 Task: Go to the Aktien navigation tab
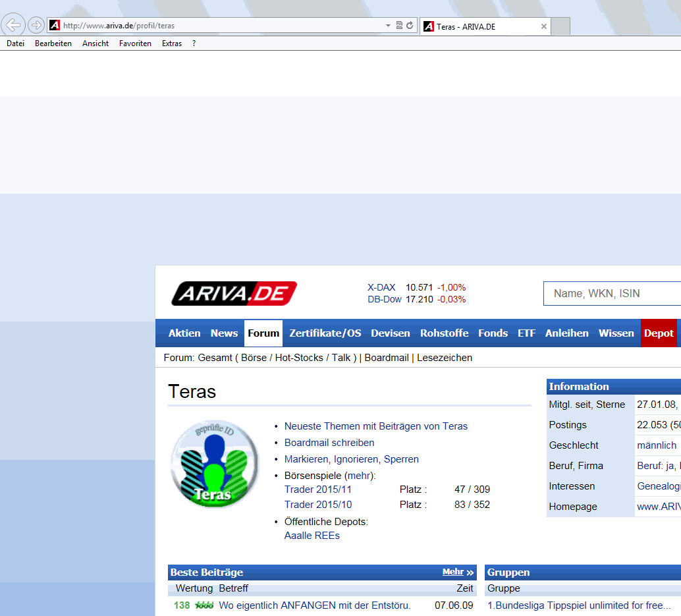coord(184,333)
